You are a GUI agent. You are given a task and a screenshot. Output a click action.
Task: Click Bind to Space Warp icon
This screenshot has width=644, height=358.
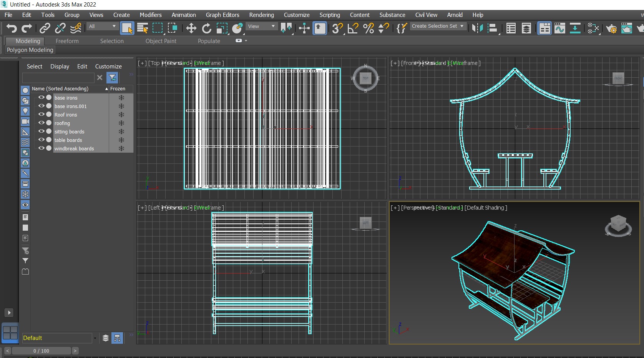coord(76,28)
